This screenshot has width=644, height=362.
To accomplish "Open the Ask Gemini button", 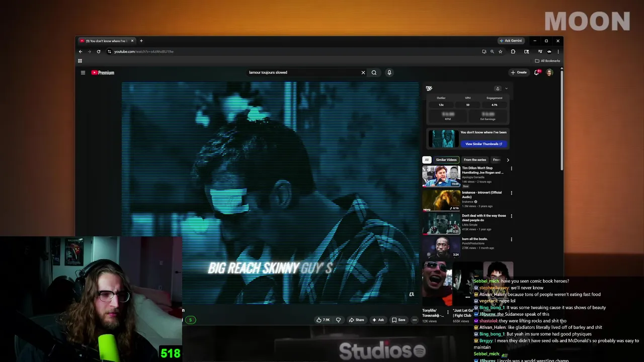I will (511, 41).
